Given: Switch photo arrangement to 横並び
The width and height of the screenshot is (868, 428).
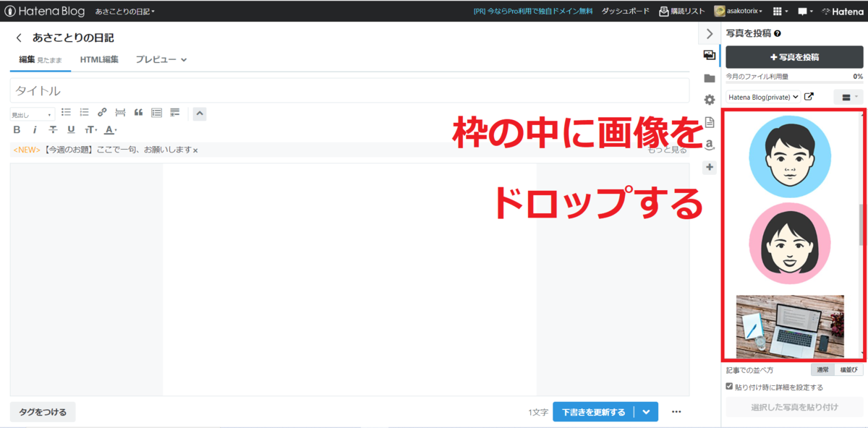Looking at the screenshot, I should coord(847,369).
